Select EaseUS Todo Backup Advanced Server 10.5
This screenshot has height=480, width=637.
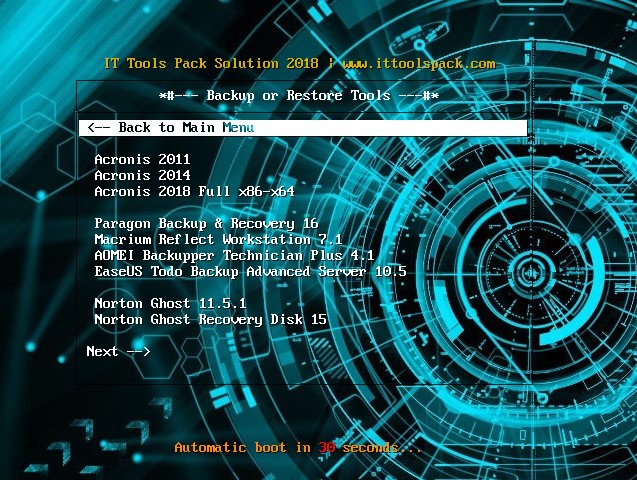[x=250, y=271]
